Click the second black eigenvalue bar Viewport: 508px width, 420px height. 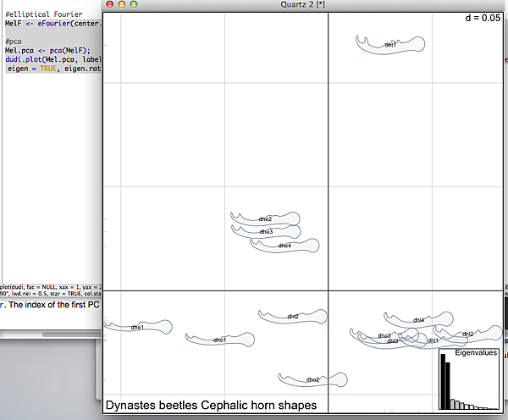pyautogui.click(x=448, y=385)
